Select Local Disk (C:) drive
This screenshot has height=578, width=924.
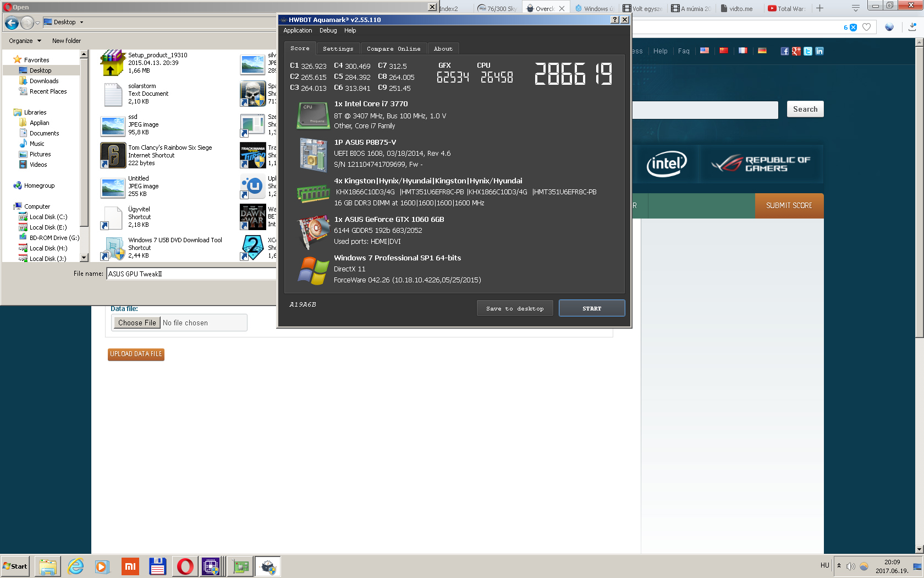click(48, 217)
